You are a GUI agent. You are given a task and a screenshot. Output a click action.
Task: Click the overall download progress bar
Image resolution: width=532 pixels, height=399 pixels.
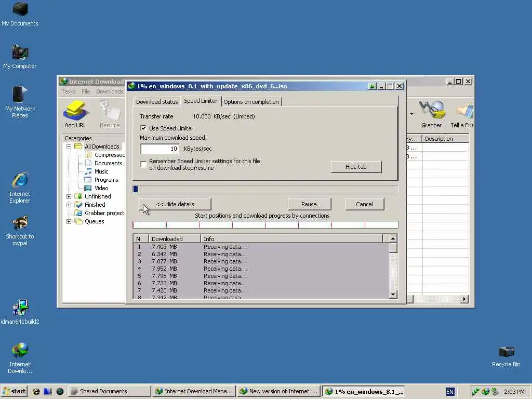click(265, 189)
